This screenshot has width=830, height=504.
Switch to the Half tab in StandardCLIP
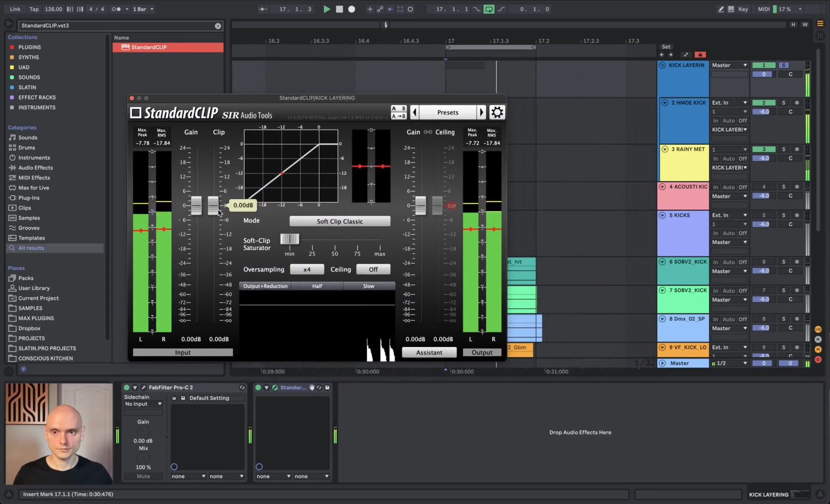pyautogui.click(x=317, y=286)
